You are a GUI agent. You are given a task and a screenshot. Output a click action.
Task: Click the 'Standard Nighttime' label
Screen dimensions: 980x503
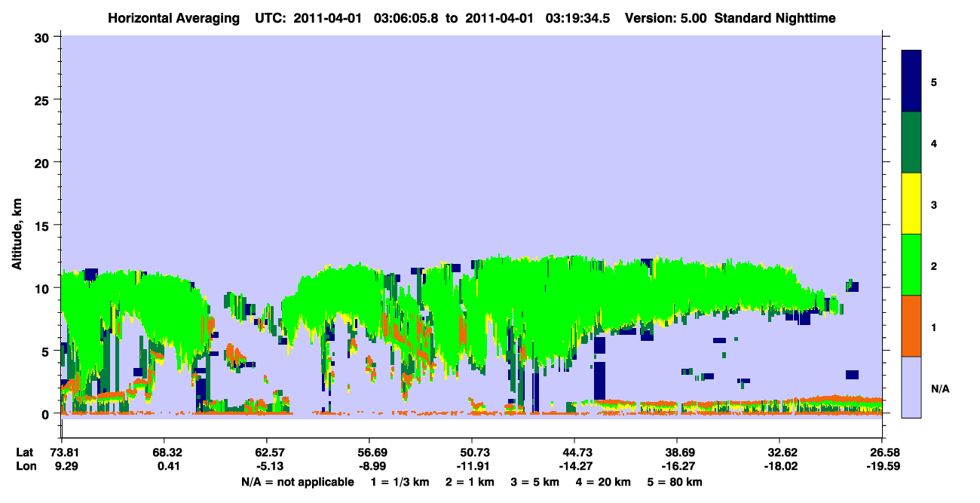coord(774,17)
